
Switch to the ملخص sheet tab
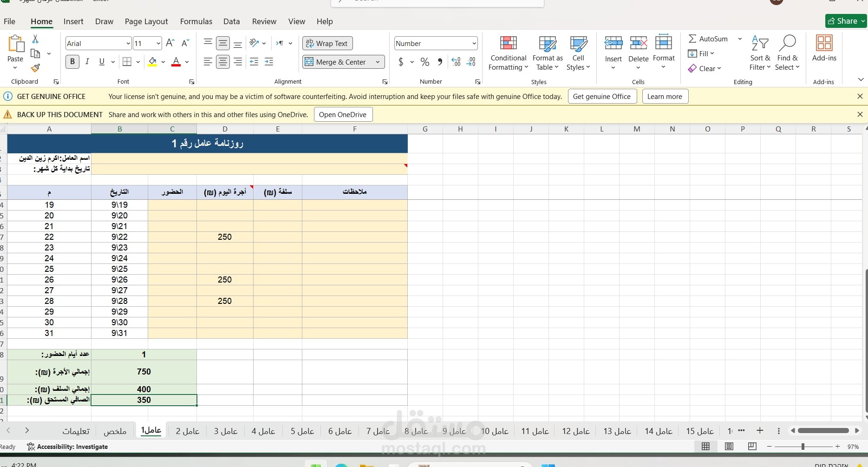[x=115, y=431]
